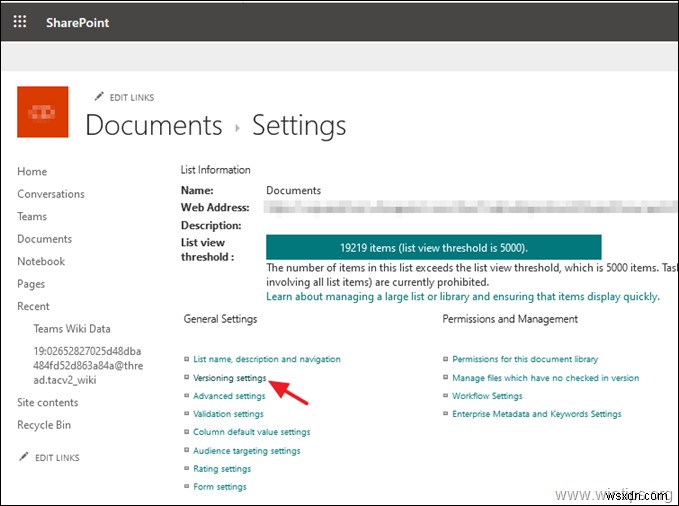The image size is (679, 506).
Task: Click the bullet icon beside Advanced settings
Action: (187, 396)
